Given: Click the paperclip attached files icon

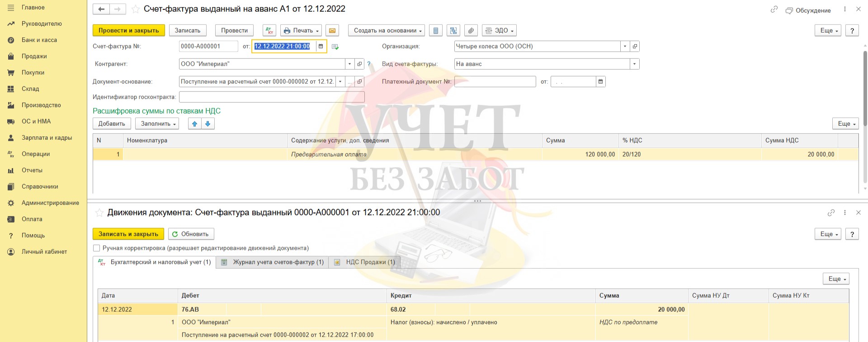Looking at the screenshot, I should [471, 30].
